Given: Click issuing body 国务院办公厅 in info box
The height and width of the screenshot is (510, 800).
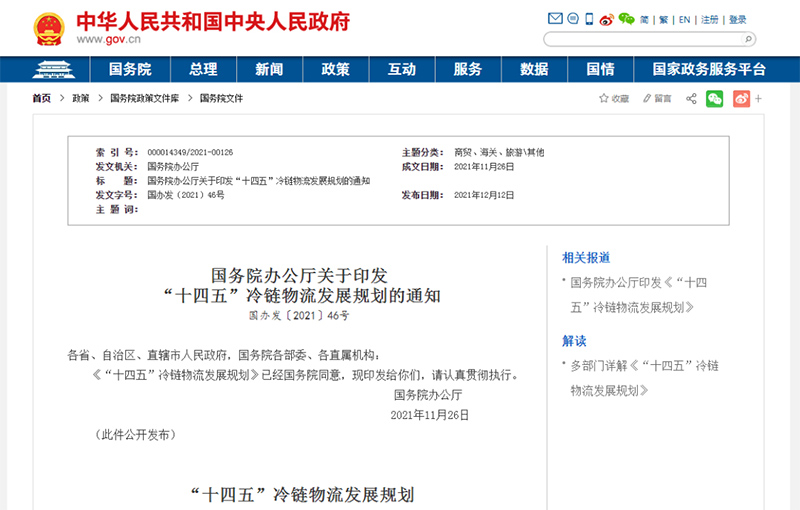Looking at the screenshot, I should (x=173, y=167).
